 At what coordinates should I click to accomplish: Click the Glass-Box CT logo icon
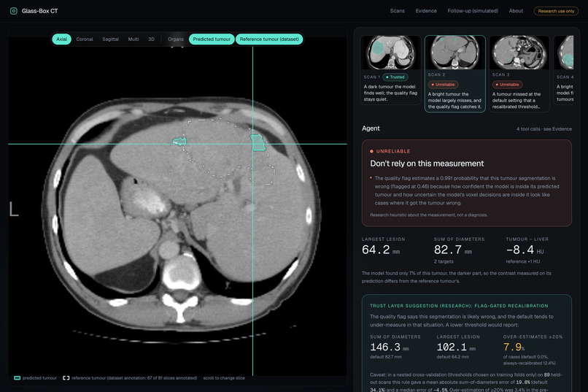pos(14,11)
